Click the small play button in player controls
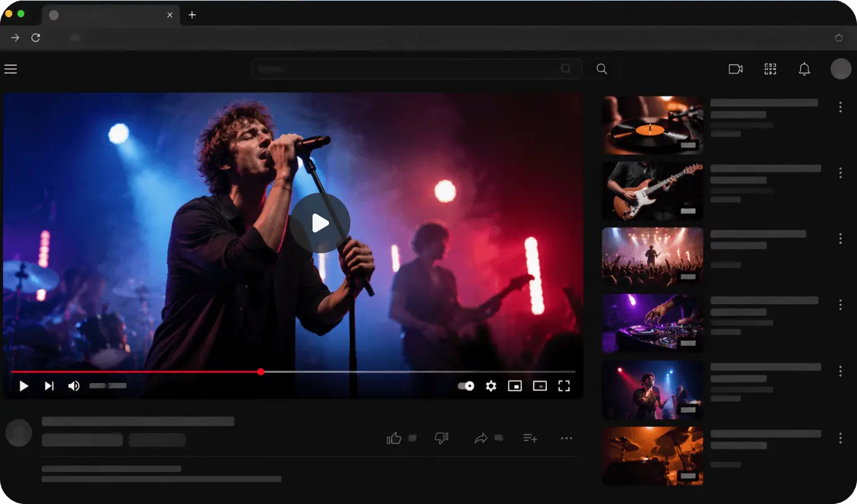Screen dimensions: 857x504 pyautogui.click(x=24, y=386)
